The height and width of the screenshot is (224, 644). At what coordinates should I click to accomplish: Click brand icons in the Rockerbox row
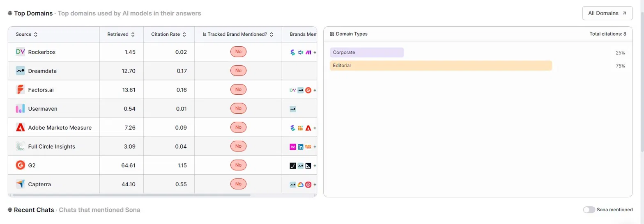(303, 52)
